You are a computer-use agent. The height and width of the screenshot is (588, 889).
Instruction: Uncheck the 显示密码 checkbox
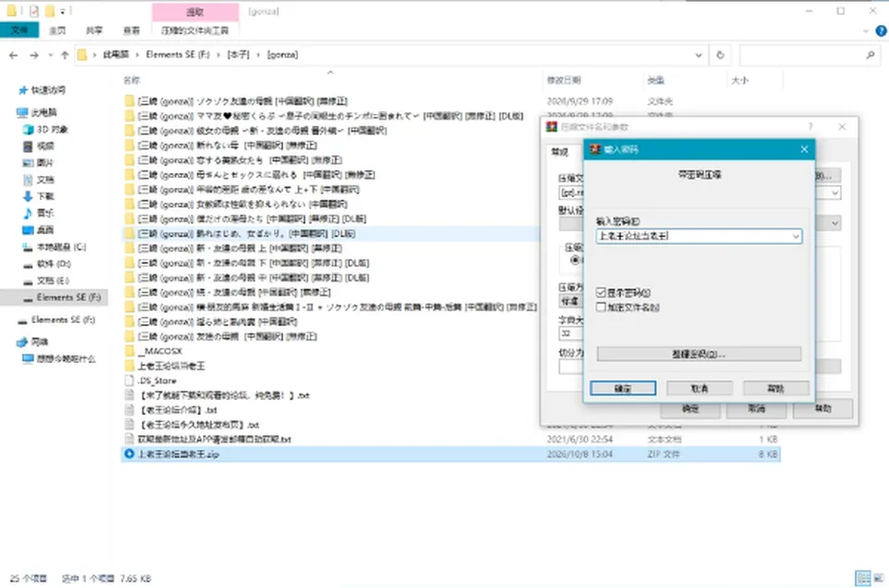[x=601, y=293]
